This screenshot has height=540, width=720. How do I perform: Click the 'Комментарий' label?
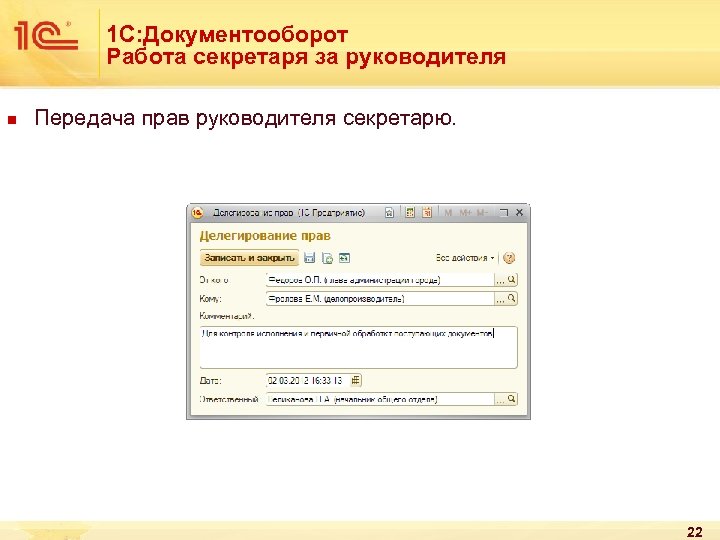pyautogui.click(x=226, y=316)
